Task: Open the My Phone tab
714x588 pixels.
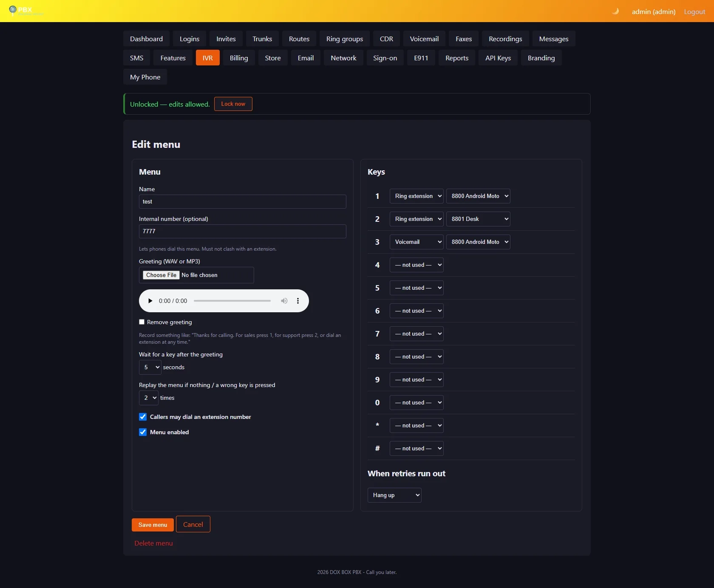Action: point(145,77)
